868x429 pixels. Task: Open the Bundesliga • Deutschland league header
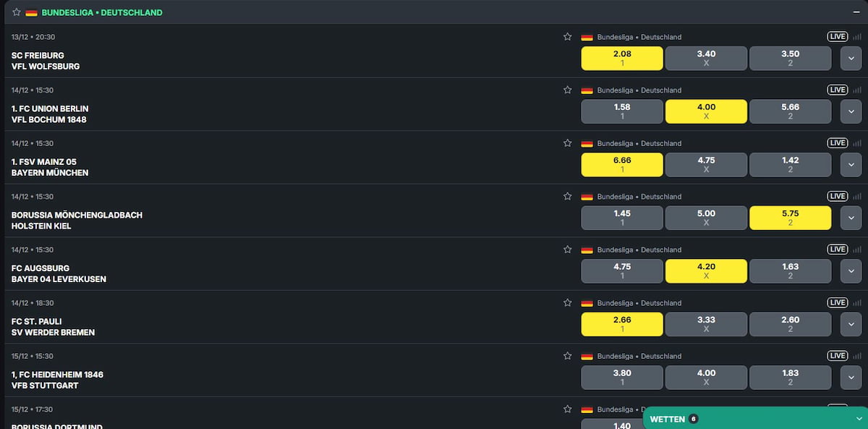[x=102, y=12]
